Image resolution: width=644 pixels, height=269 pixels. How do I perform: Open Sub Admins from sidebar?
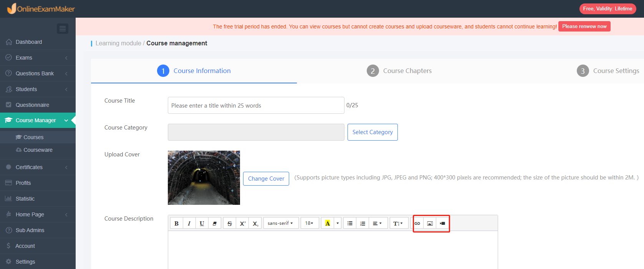pos(38,230)
